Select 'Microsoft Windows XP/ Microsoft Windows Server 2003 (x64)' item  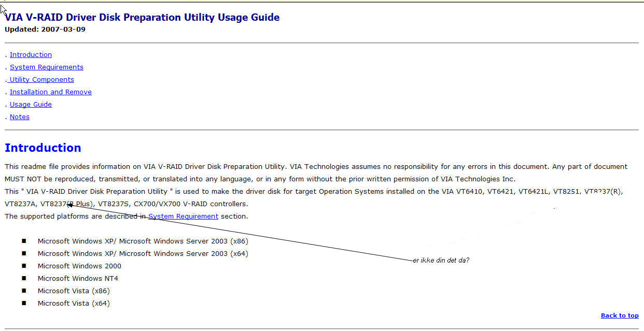tap(143, 254)
